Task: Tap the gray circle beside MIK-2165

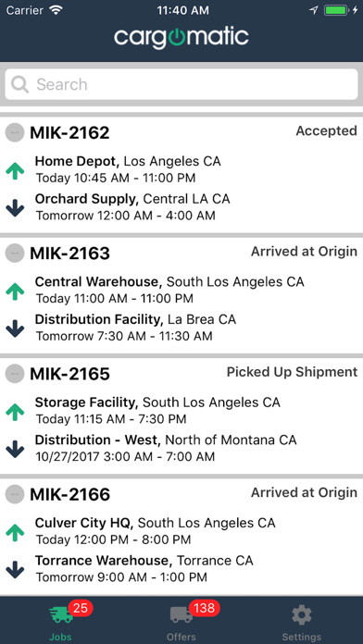Action: pos(15,373)
